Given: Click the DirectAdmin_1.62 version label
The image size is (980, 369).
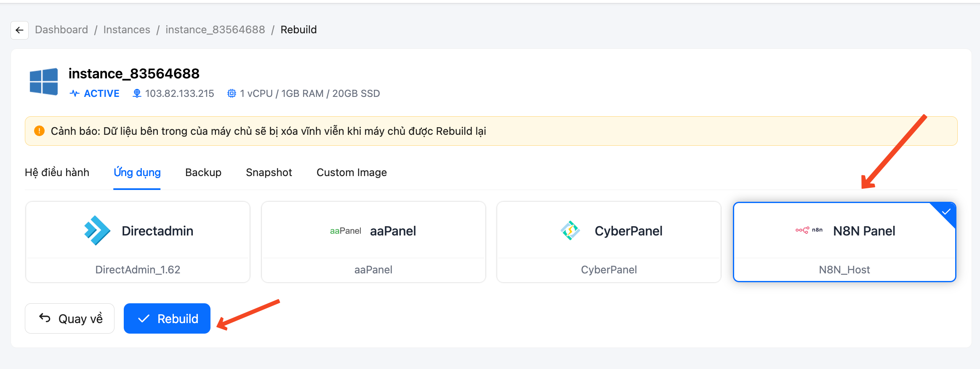Looking at the screenshot, I should 138,270.
